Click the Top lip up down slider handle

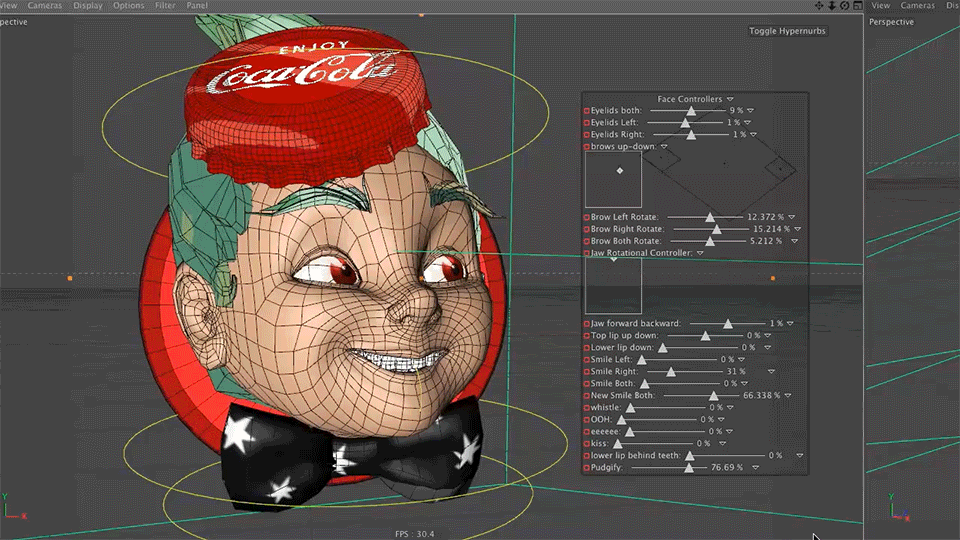coord(705,336)
